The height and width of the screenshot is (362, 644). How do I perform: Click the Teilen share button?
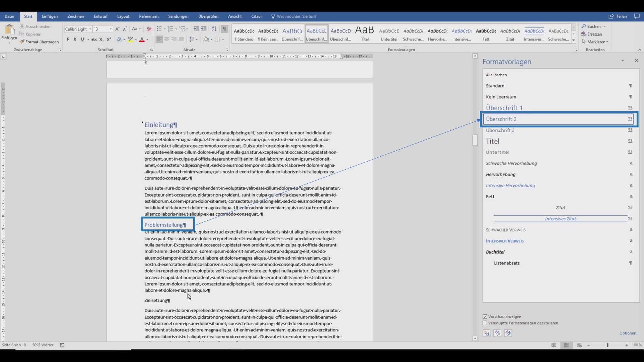coord(618,16)
